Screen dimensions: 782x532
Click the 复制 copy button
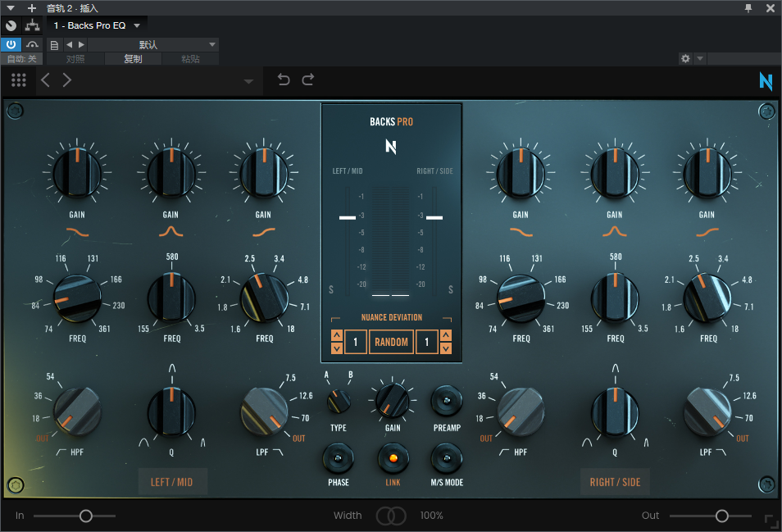[x=133, y=59]
